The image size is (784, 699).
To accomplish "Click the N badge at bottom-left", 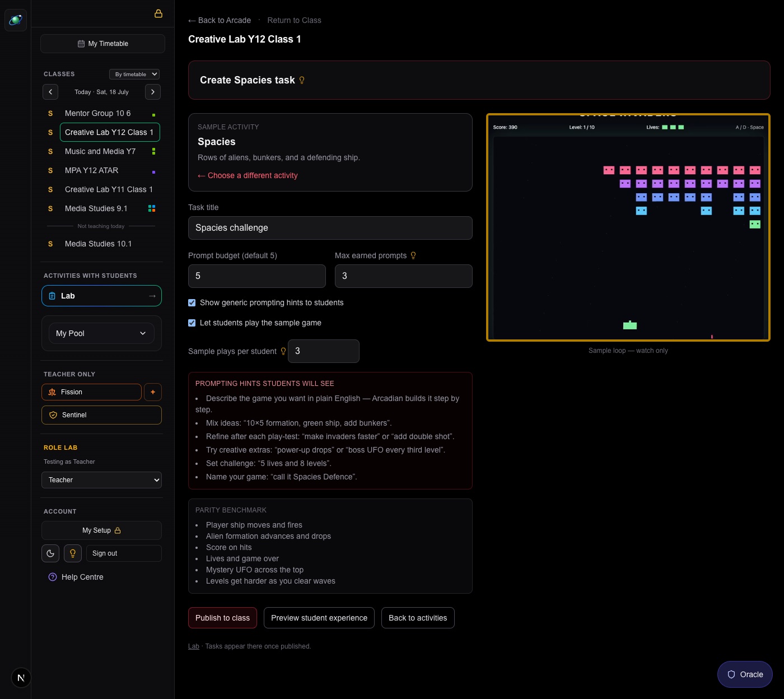I will point(21,678).
